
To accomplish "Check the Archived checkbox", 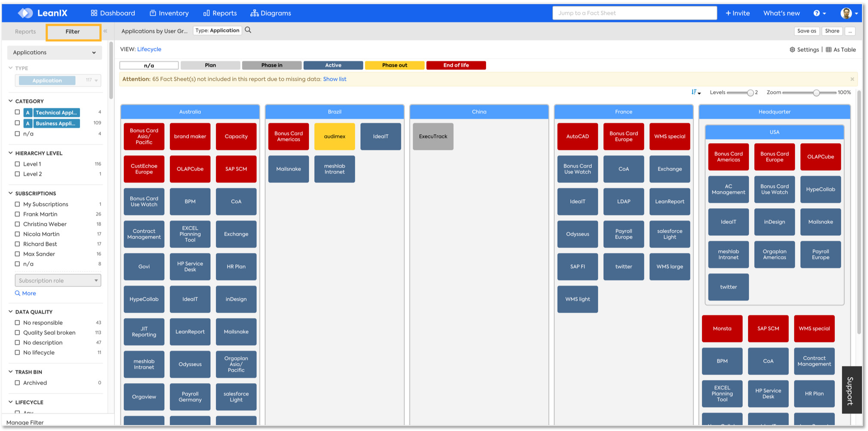I will 17,383.
